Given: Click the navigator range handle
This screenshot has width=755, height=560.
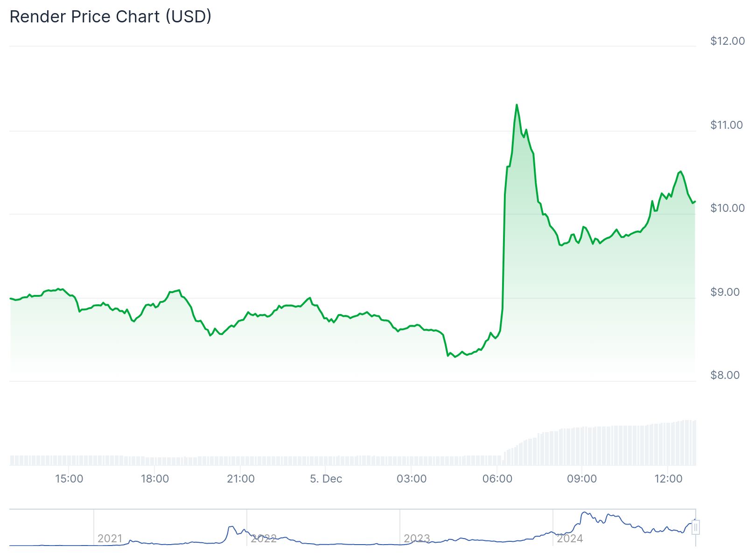Looking at the screenshot, I should point(695,528).
